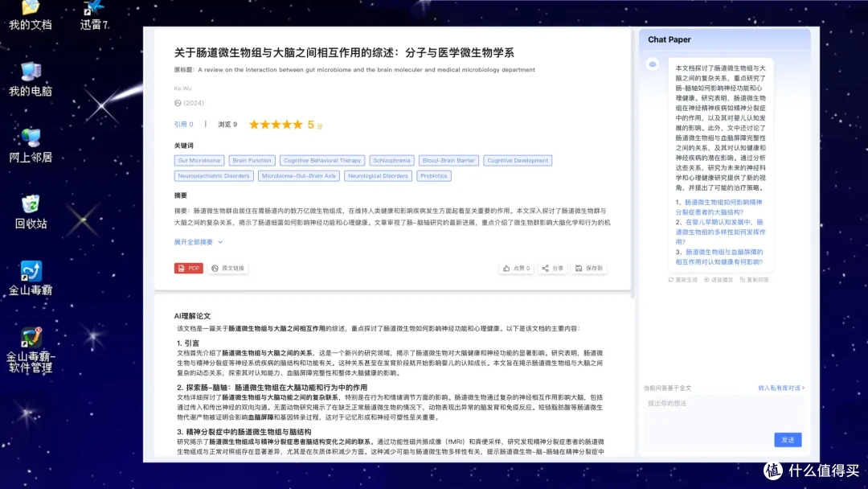
Task: Open the 回收站 recycle bin icon
Action: pos(31,212)
